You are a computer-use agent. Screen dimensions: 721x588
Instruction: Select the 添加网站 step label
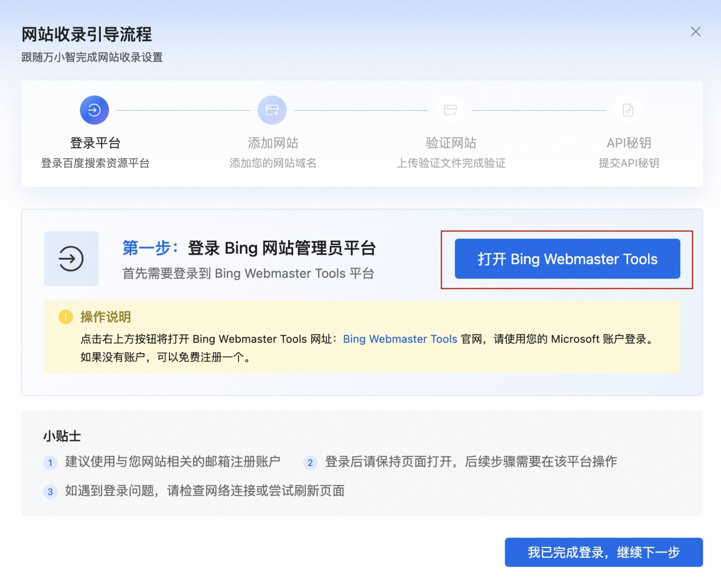[273, 143]
